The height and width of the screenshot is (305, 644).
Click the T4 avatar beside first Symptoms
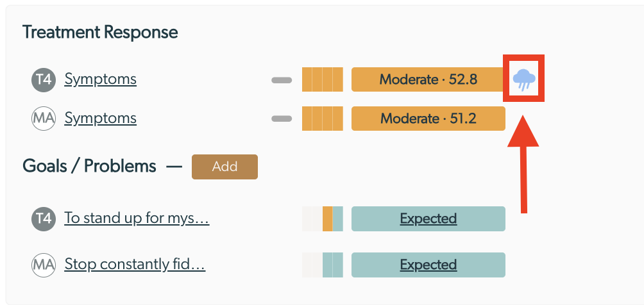point(44,79)
